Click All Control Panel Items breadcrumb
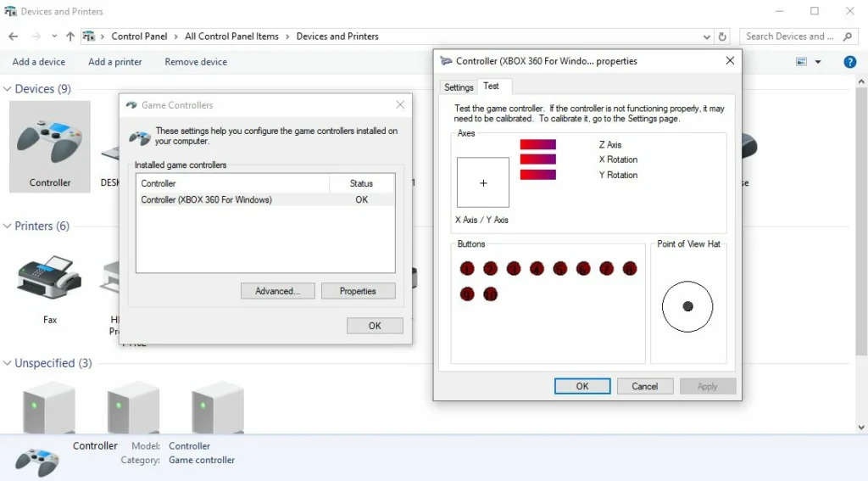 (x=232, y=36)
